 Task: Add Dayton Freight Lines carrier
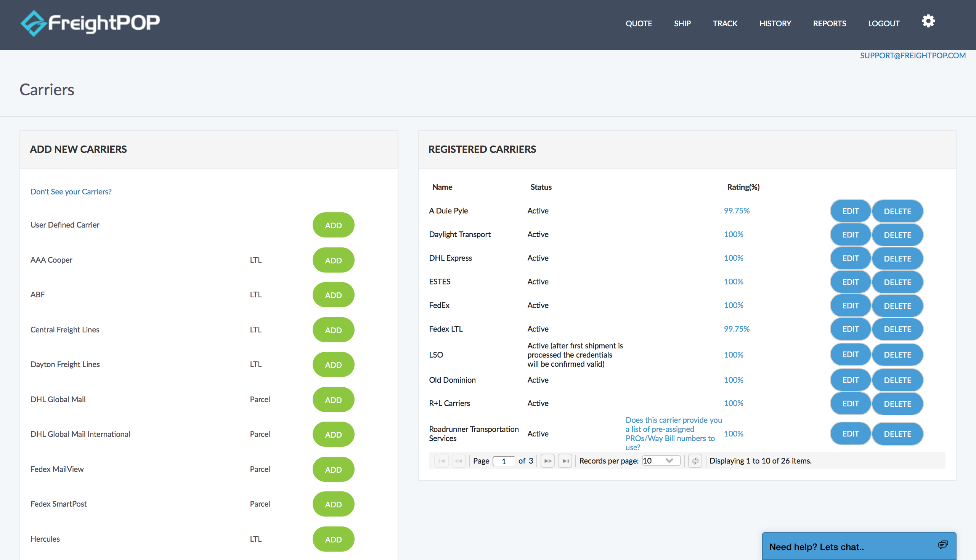(333, 364)
